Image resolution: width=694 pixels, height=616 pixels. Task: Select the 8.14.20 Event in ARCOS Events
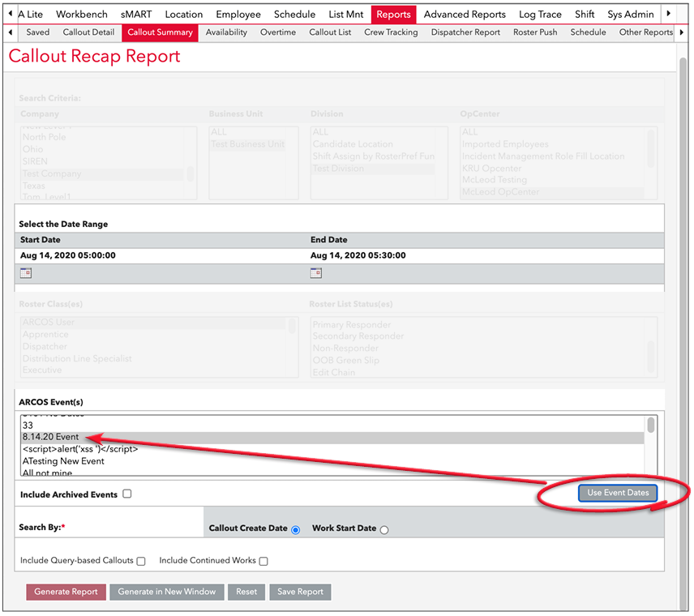click(x=332, y=437)
